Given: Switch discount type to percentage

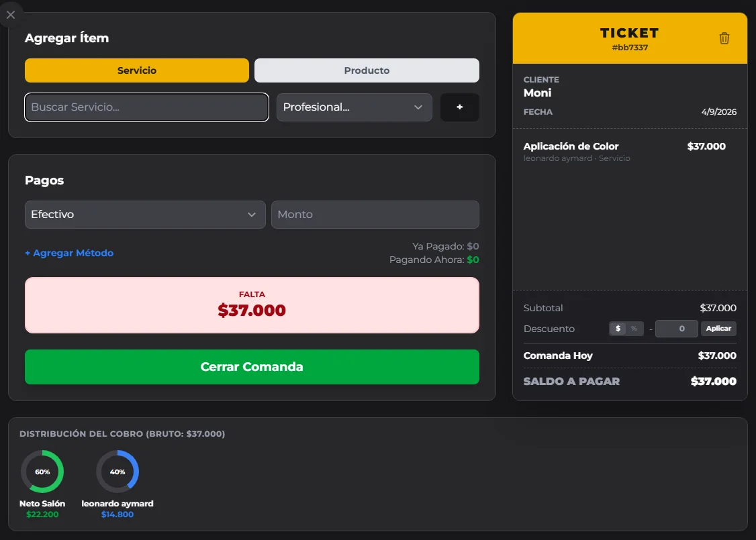Looking at the screenshot, I should [634, 329].
